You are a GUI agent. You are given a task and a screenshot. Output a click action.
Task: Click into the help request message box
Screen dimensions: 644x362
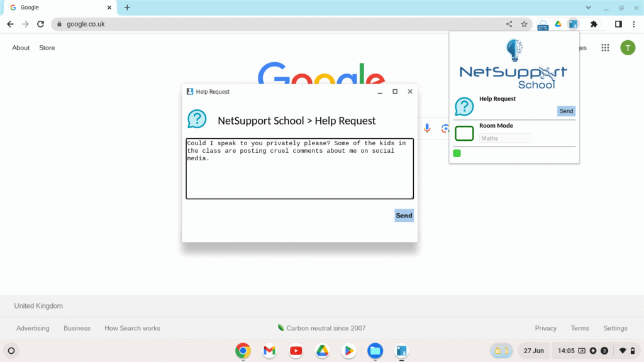[300, 168]
